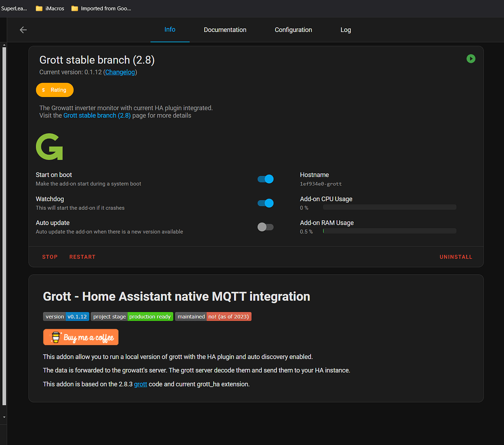Enable the Auto update toggle

coord(265,227)
